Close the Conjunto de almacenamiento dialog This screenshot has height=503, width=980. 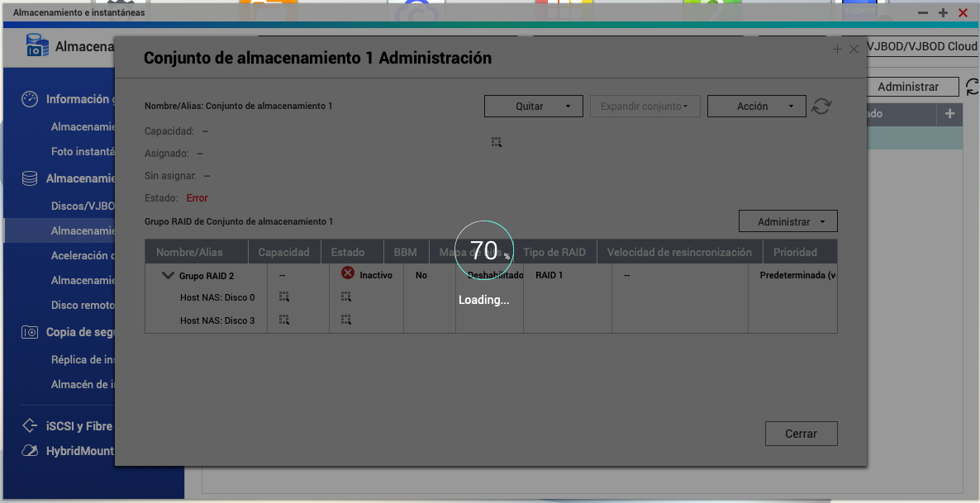[x=854, y=50]
